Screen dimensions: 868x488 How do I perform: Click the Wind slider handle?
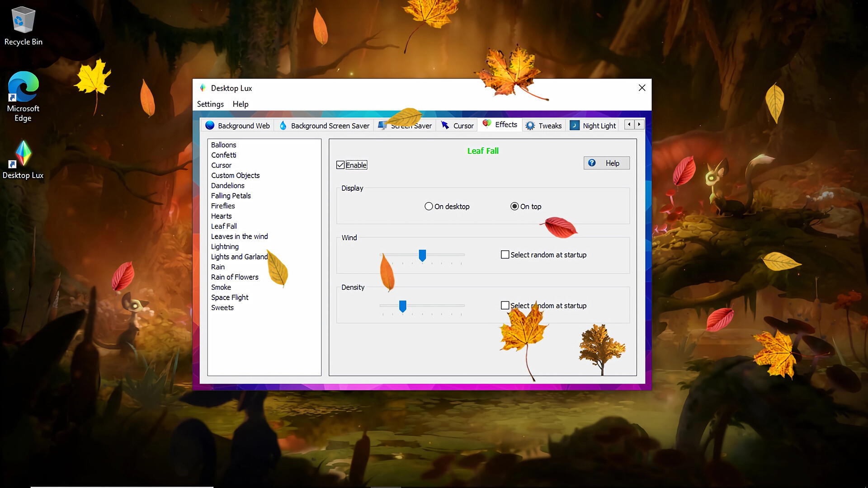422,256
